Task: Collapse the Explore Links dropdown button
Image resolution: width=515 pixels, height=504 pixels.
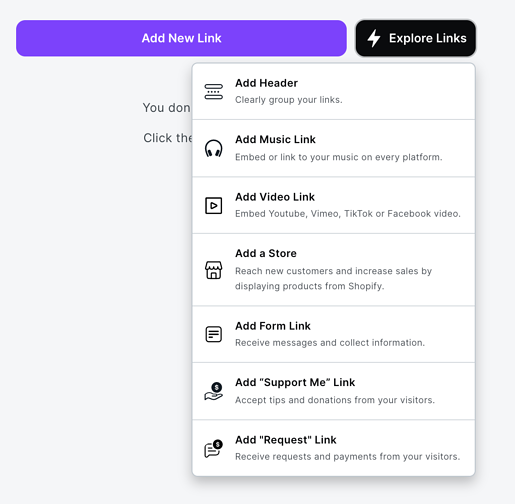Action: (416, 38)
